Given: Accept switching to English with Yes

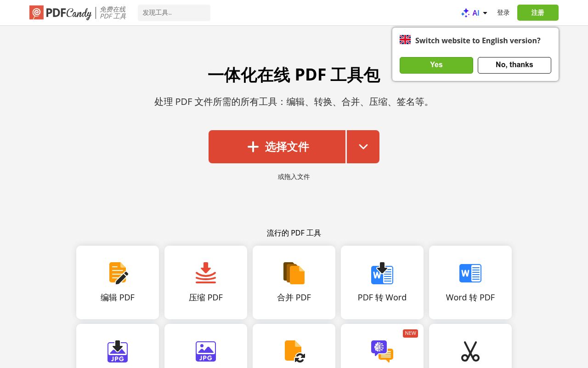Looking at the screenshot, I should (436, 65).
